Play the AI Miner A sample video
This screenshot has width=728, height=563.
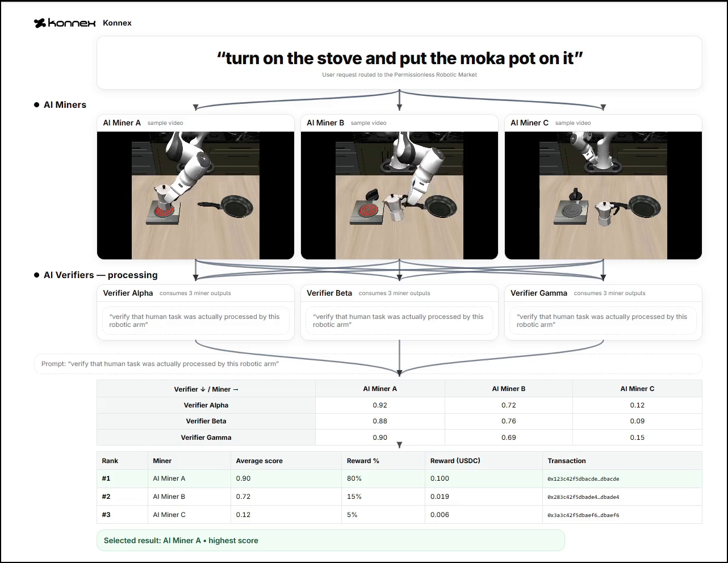point(195,195)
